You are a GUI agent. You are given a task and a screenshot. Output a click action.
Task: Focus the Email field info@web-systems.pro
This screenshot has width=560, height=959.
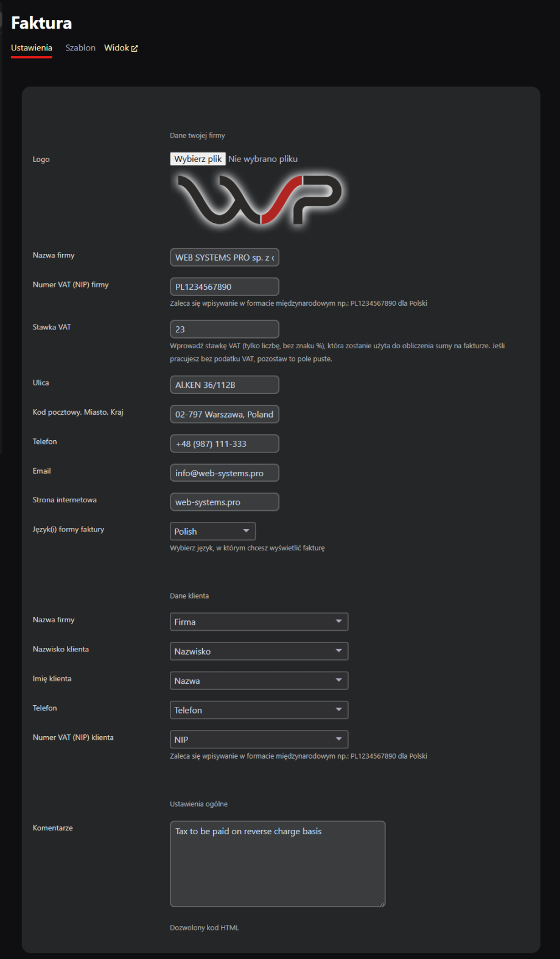224,473
